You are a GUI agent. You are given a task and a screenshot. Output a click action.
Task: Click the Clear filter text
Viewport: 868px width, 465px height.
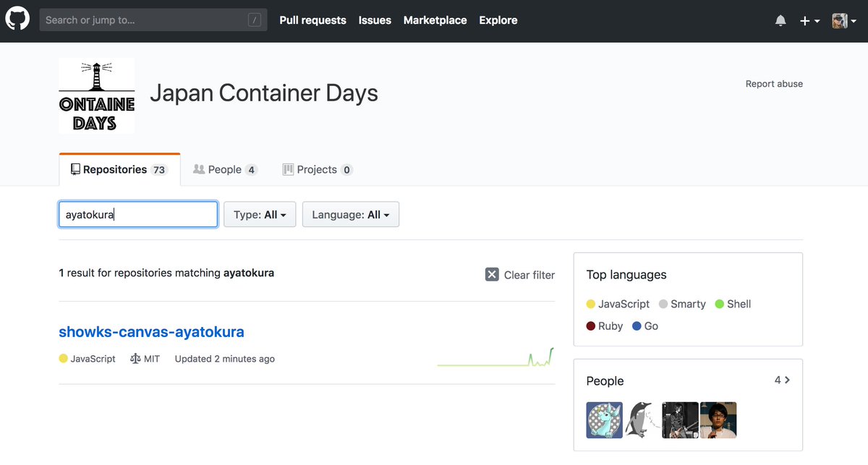click(529, 275)
